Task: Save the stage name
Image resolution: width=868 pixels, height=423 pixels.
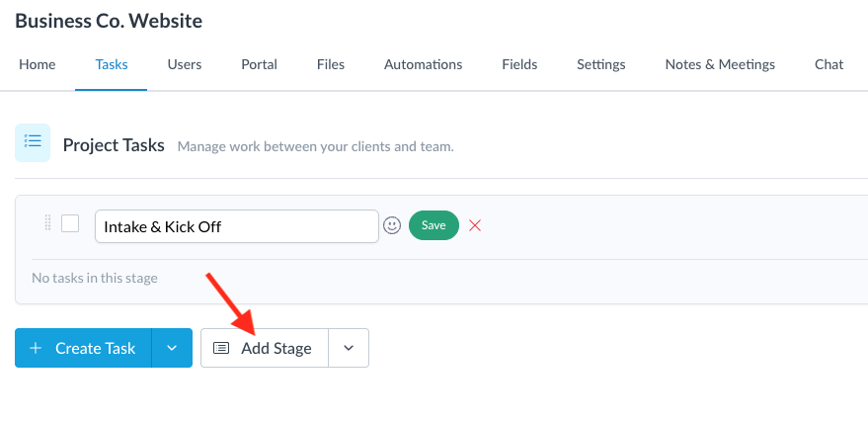Action: pyautogui.click(x=434, y=225)
